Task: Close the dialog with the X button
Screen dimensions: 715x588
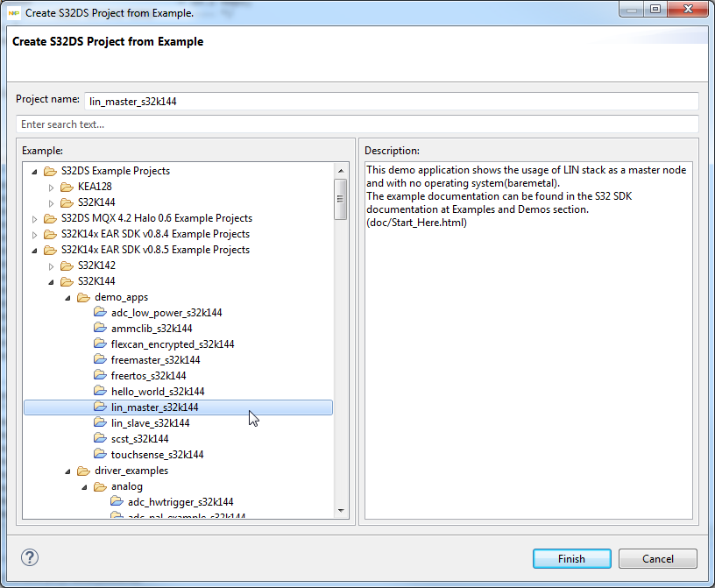Action: 689,9
